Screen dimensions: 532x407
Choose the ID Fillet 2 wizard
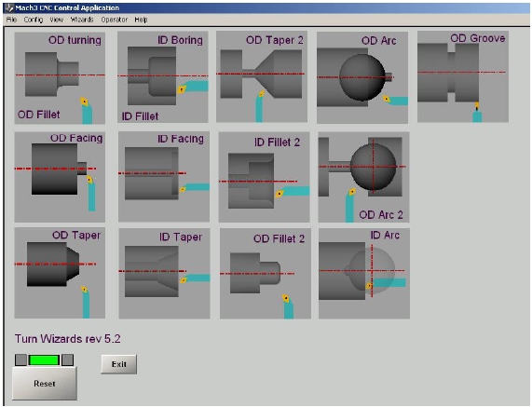pyautogui.click(x=264, y=177)
